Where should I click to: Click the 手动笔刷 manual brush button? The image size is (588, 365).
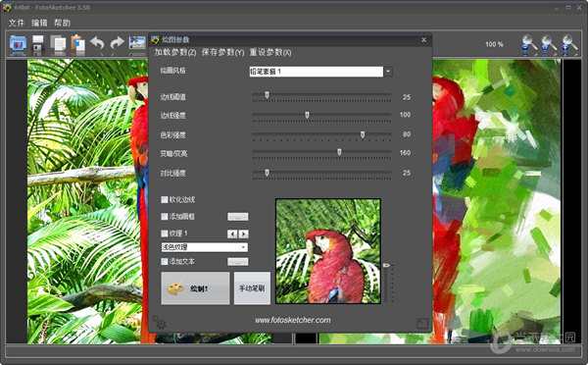(252, 288)
